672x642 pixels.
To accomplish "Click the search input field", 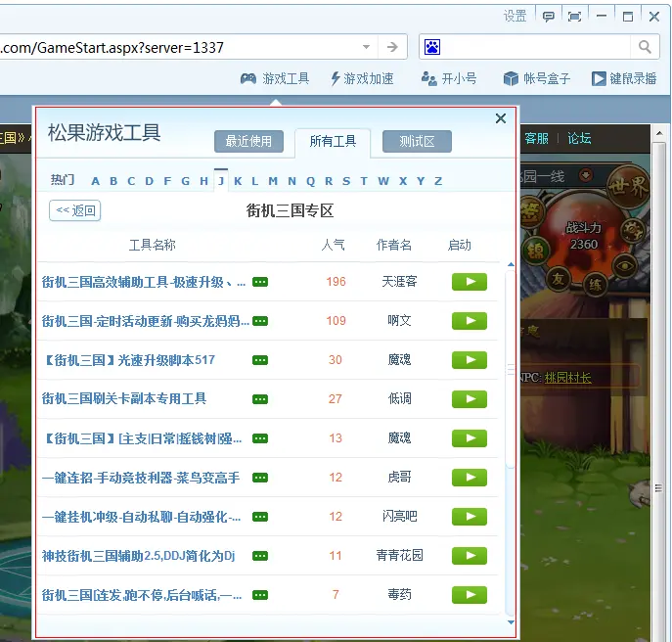I will pos(536,47).
